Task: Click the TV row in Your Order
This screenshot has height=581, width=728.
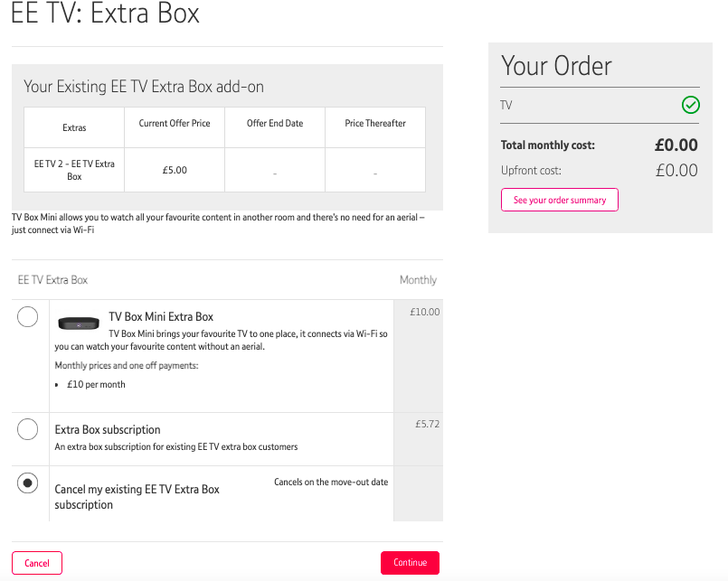Action: (x=600, y=106)
